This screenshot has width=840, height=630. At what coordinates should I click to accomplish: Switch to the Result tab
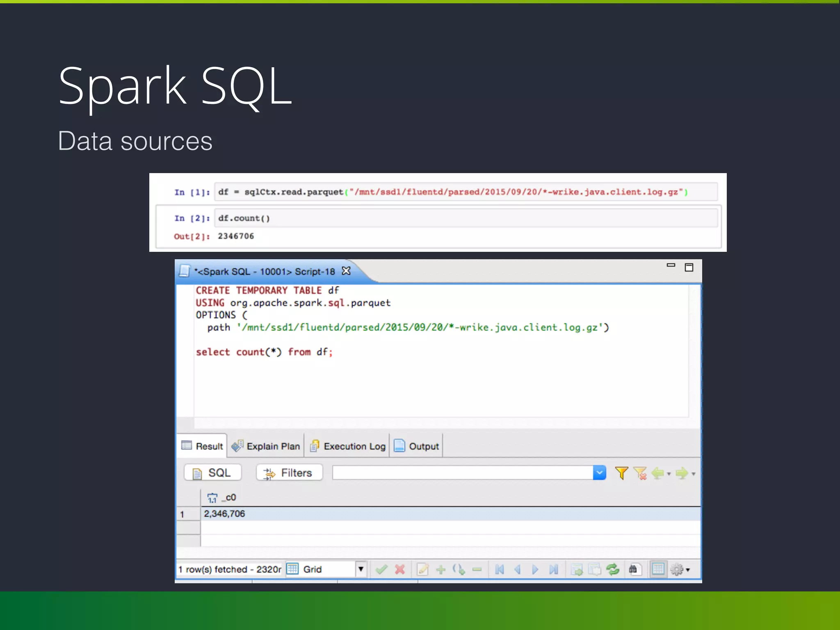tap(202, 446)
